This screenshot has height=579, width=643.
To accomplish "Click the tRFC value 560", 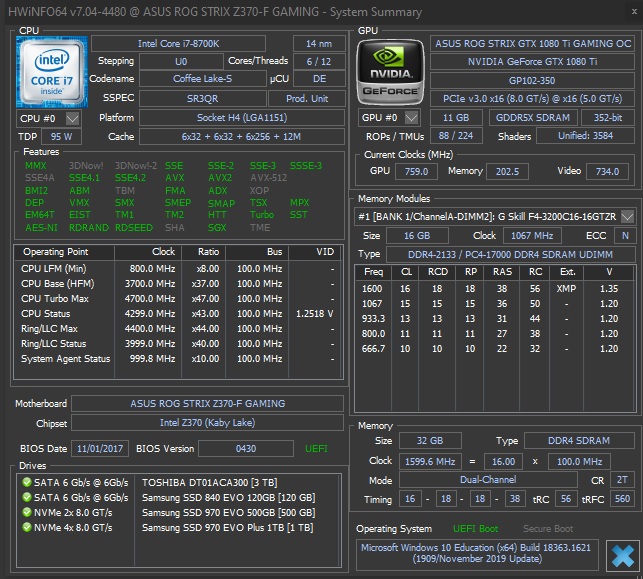I will point(622,499).
